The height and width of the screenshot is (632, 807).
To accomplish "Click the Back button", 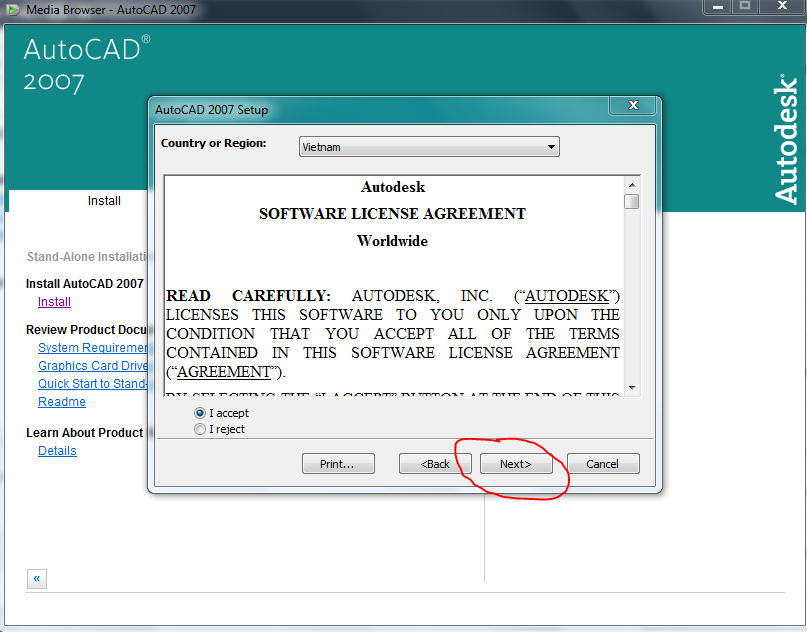I will (435, 463).
